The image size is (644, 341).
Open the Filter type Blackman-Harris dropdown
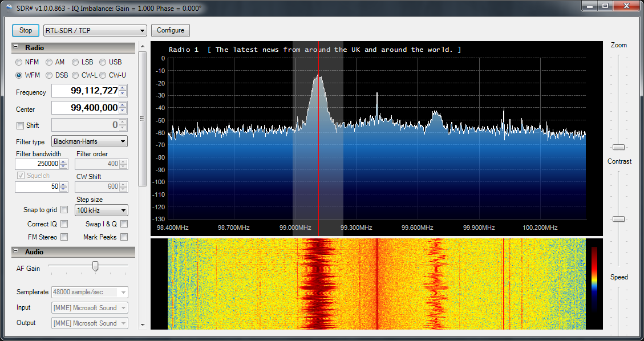(90, 141)
